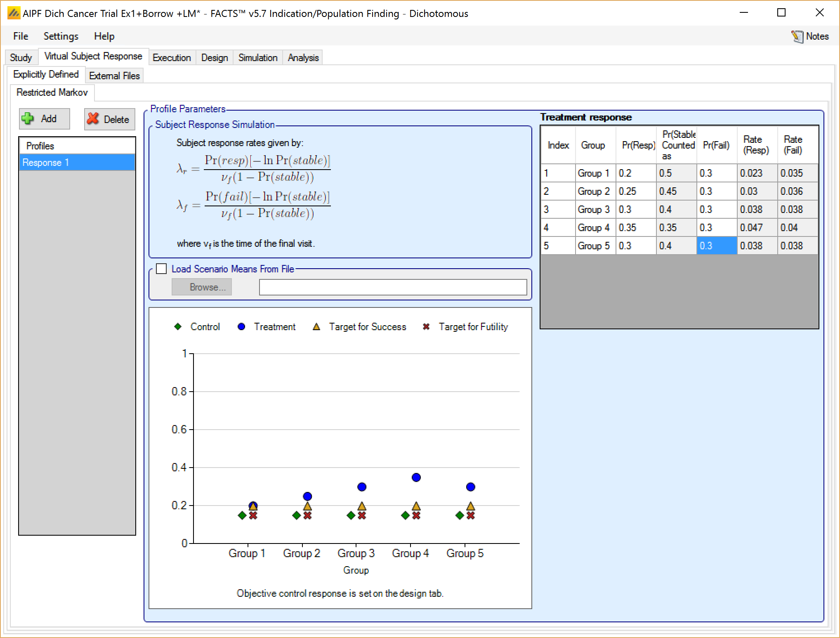Image resolution: width=840 pixels, height=638 pixels.
Task: Click the Group 4 treatment point on chart
Action: (416, 477)
